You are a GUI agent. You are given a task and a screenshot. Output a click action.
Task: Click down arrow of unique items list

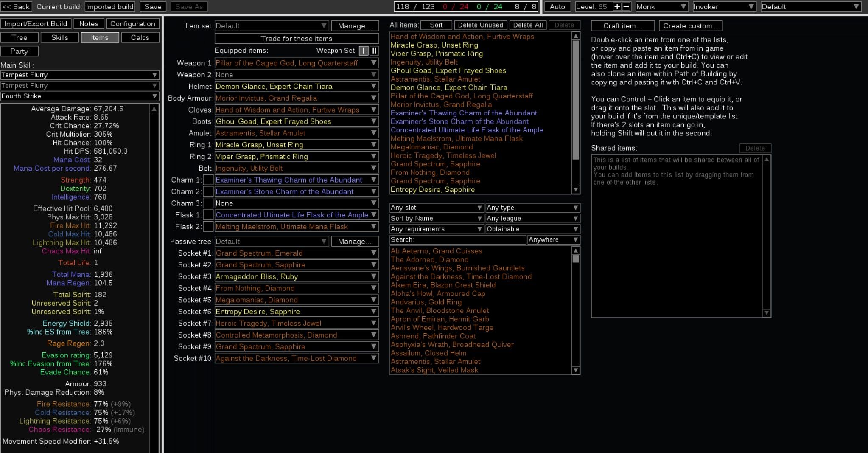[576, 370]
